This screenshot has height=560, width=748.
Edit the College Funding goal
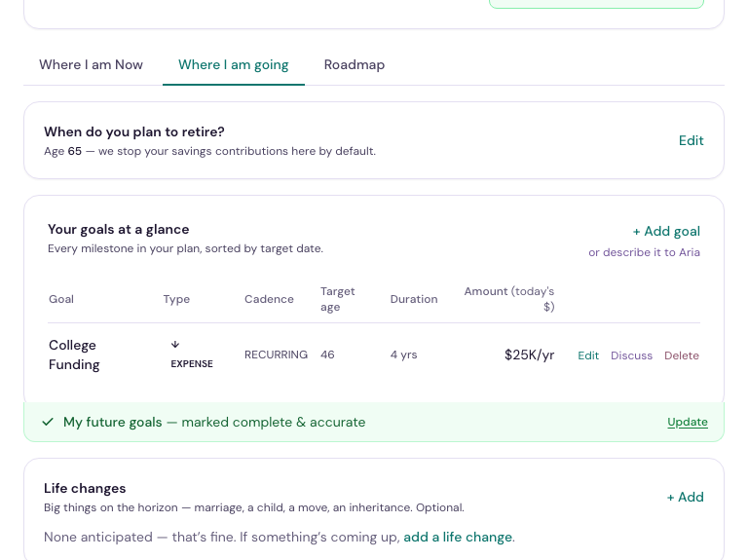[x=588, y=355]
